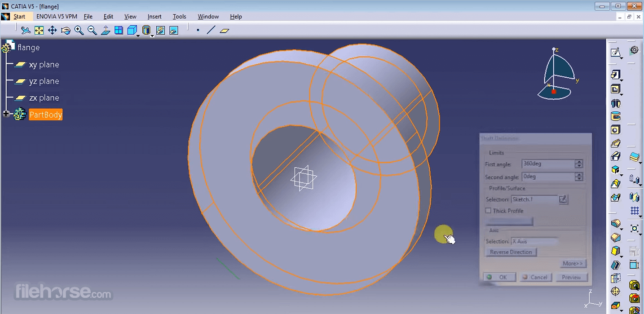
Task: Click the Zoom In magnifier
Action: click(79, 30)
